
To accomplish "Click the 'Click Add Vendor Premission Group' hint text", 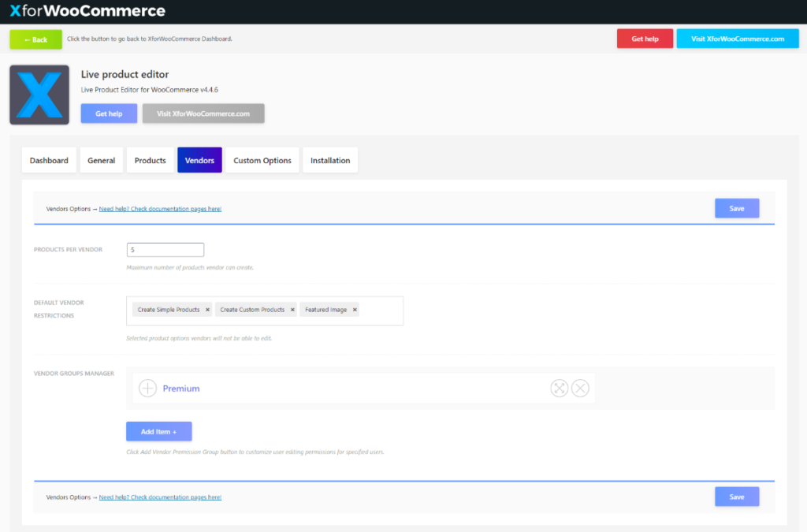I will [x=255, y=452].
